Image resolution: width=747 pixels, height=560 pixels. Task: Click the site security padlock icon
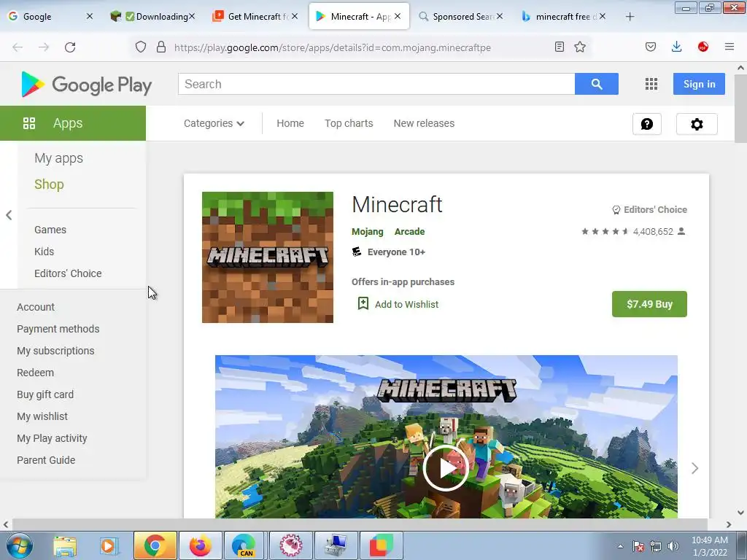point(161,47)
